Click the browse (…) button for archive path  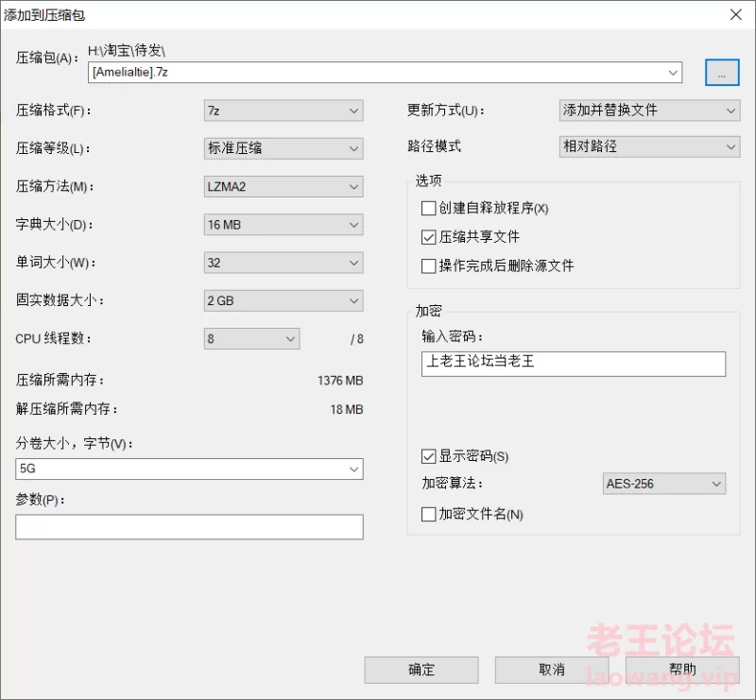coord(722,73)
